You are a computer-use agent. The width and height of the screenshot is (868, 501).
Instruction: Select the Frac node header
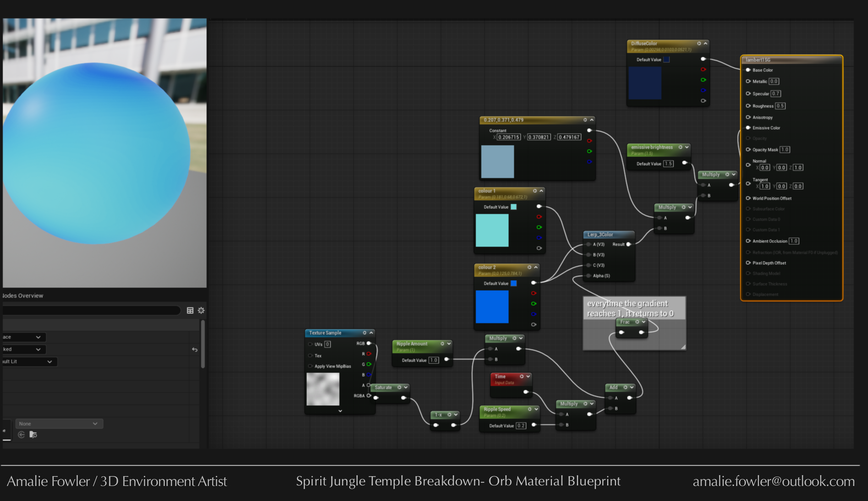(x=631, y=322)
